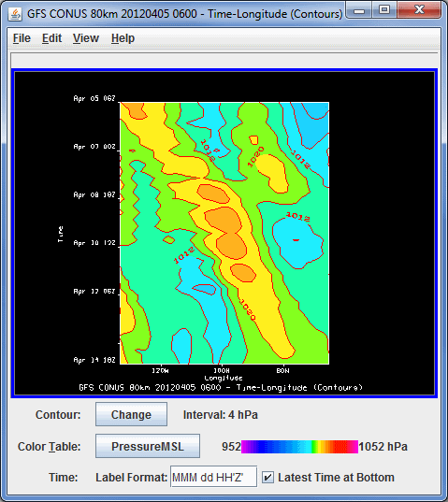Click the 'Longitude' axis title
The image size is (448, 502).
click(x=224, y=379)
